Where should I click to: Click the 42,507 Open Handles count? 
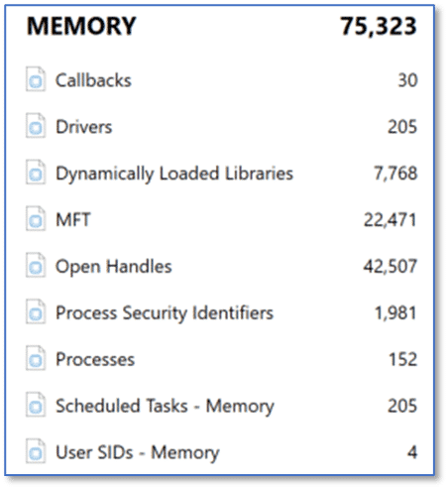click(391, 266)
